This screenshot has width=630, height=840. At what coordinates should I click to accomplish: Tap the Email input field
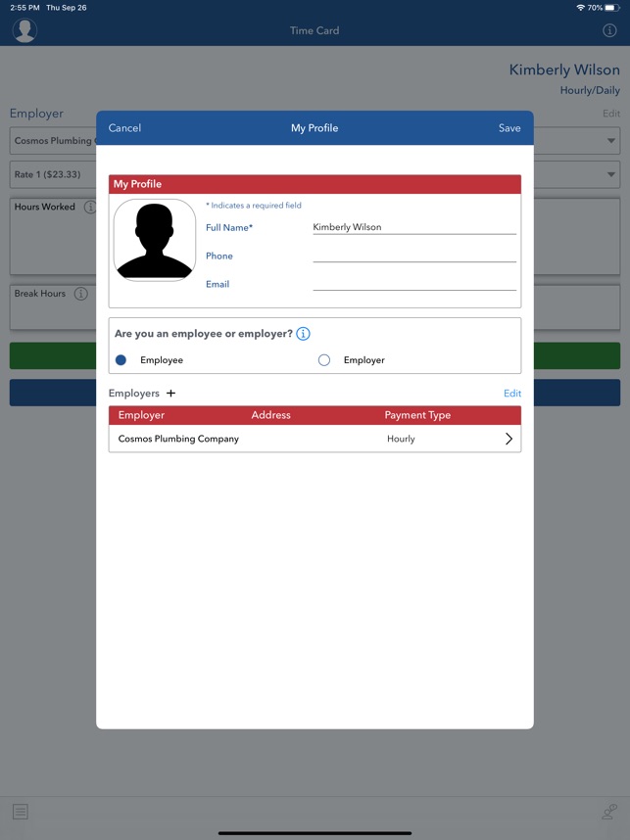(x=413, y=284)
